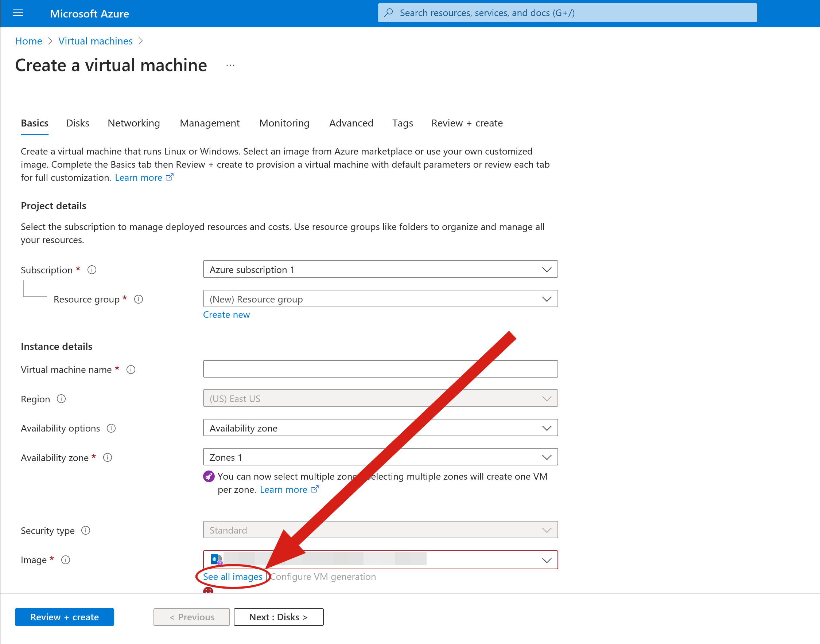Click external link icon after zones Learn more

pyautogui.click(x=315, y=489)
